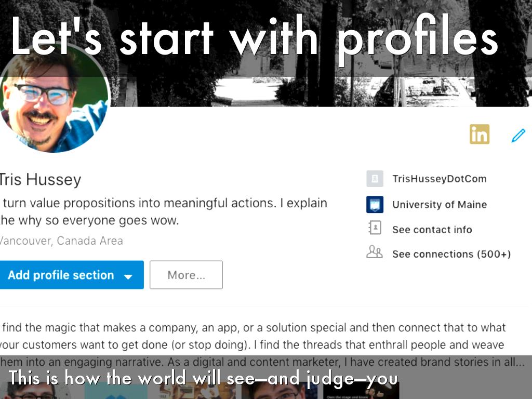Click the gold LinkedIn Premium badge icon
The width and height of the screenshot is (532, 399).
479,135
